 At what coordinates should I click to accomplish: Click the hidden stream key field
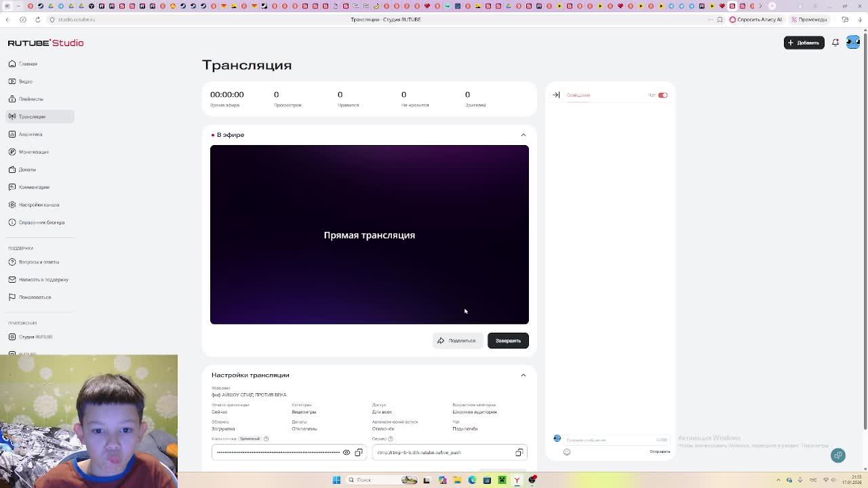(289, 452)
